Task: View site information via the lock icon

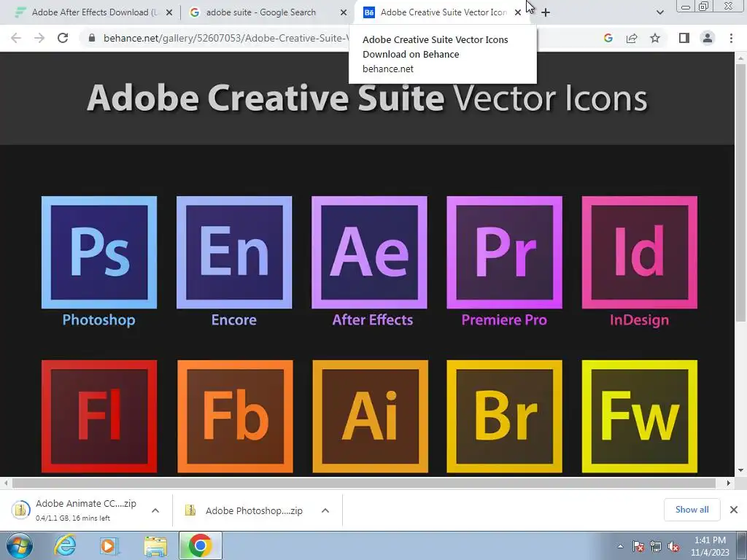Action: (92, 38)
